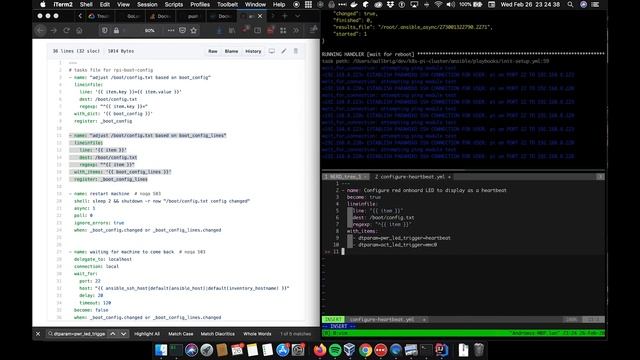This screenshot has width=640, height=360.
Task: Jump to next find match
Action: click(x=123, y=334)
